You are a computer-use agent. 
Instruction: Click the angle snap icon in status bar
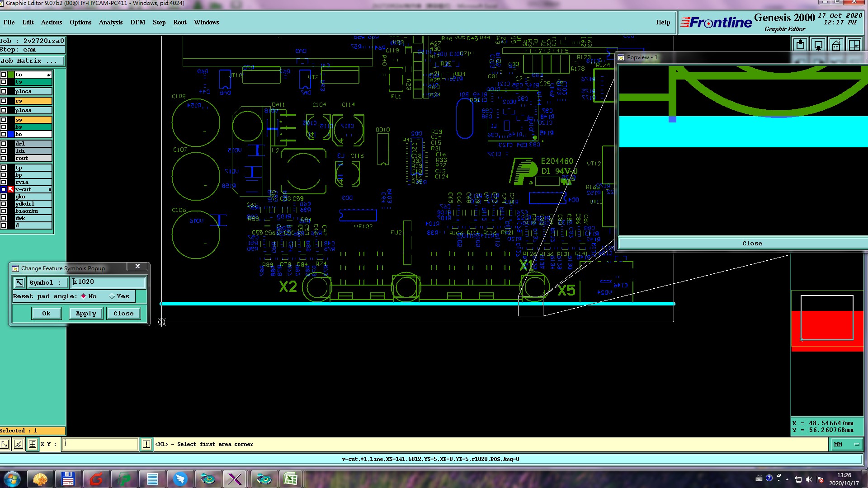click(18, 444)
